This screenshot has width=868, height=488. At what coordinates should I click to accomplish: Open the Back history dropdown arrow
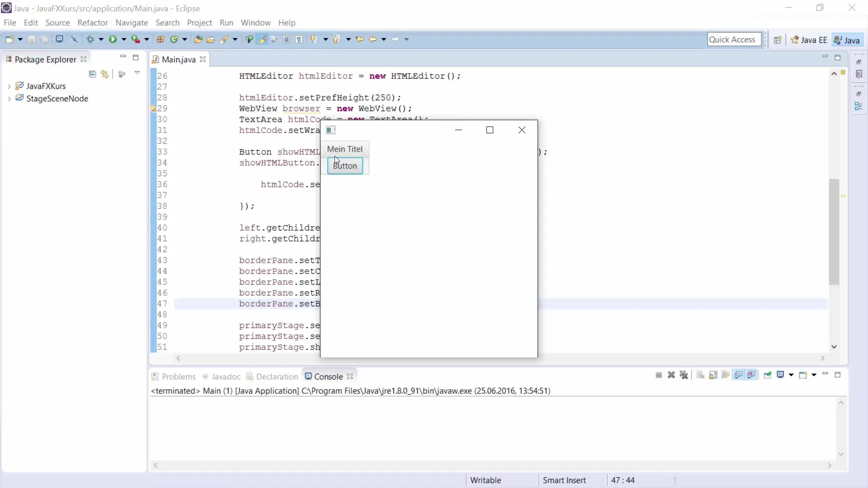point(383,39)
